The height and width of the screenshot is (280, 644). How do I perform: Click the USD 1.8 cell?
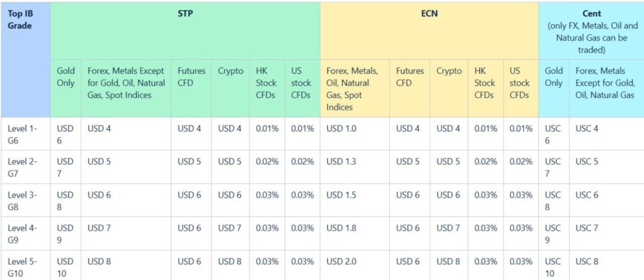coord(355,234)
